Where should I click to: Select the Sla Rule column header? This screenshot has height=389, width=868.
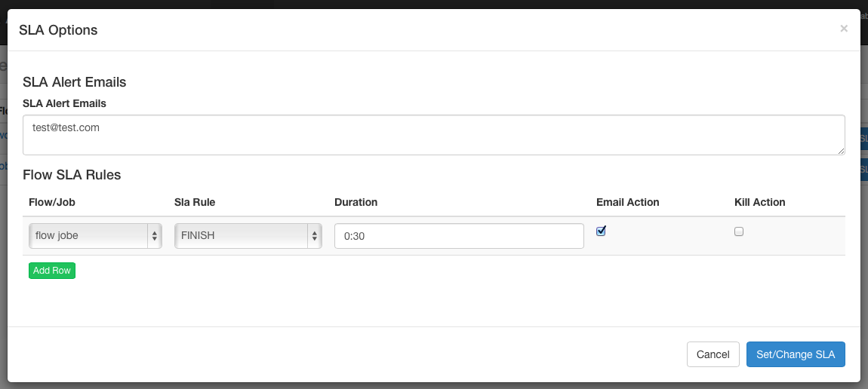(195, 202)
